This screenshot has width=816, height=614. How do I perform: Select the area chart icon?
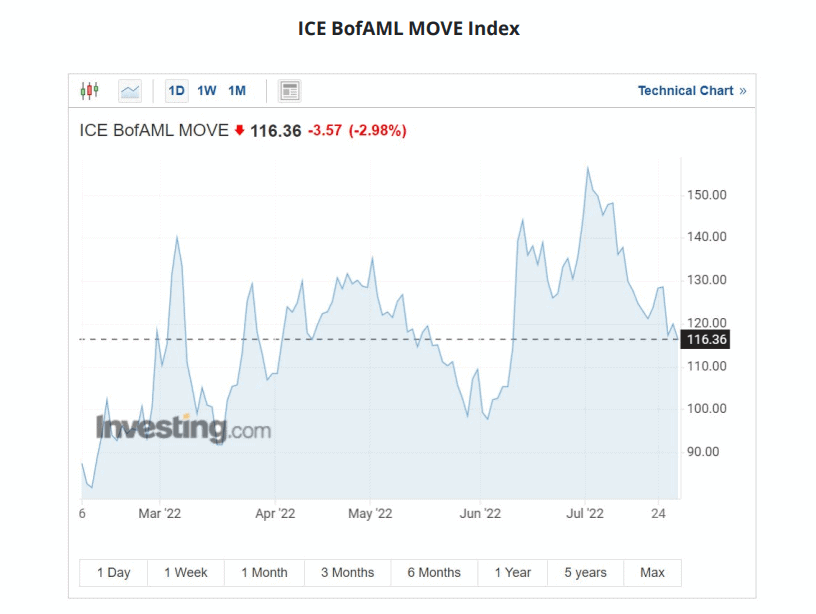[x=130, y=91]
